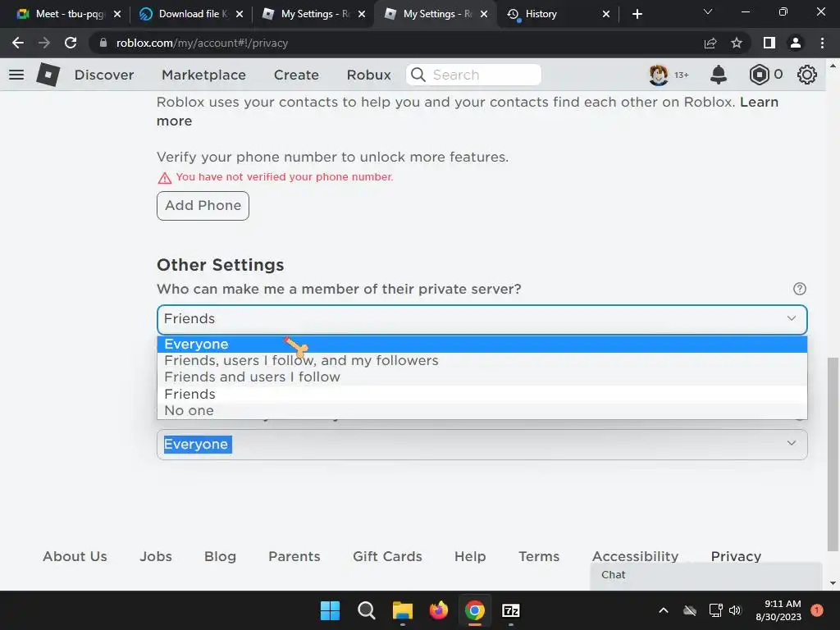Open File Explorer from taskbar
The height and width of the screenshot is (630, 840).
[x=402, y=610]
